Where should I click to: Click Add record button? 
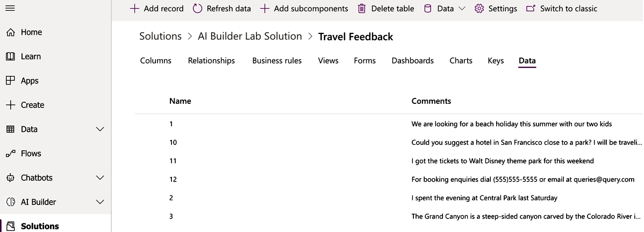coord(156,9)
